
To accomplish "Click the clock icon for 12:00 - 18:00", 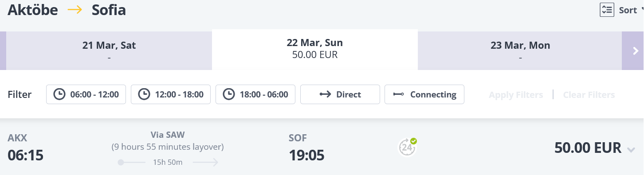I will point(144,94).
